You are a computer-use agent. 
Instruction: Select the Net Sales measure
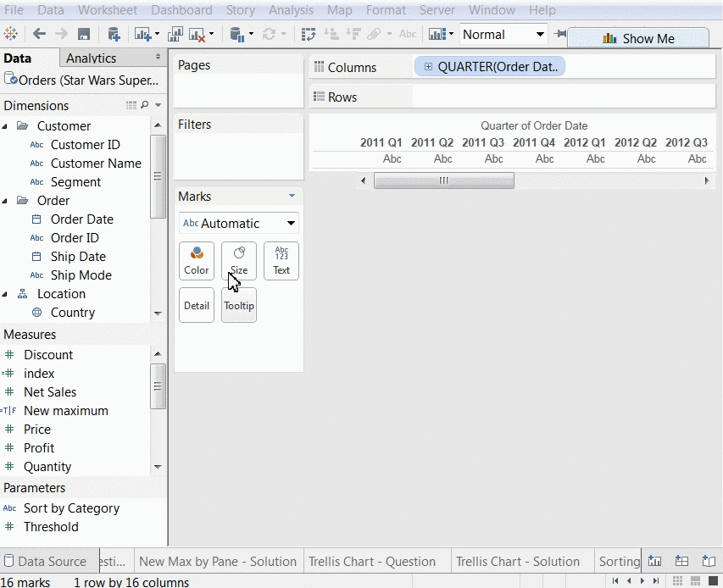(50, 392)
